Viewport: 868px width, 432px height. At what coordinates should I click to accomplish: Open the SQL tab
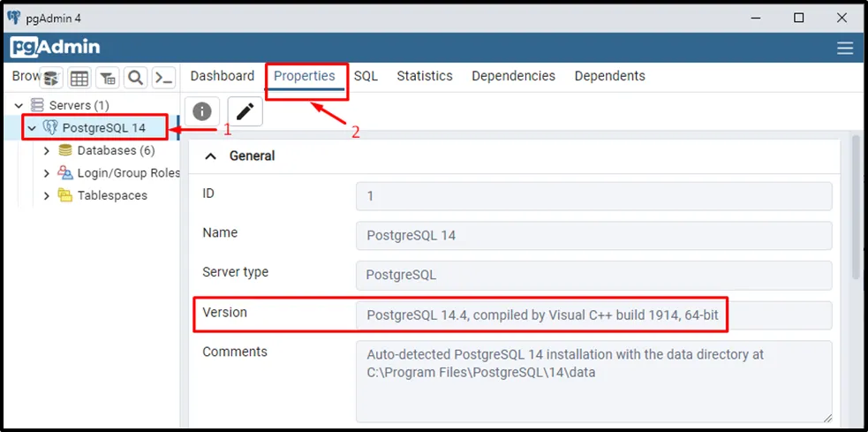coord(366,76)
